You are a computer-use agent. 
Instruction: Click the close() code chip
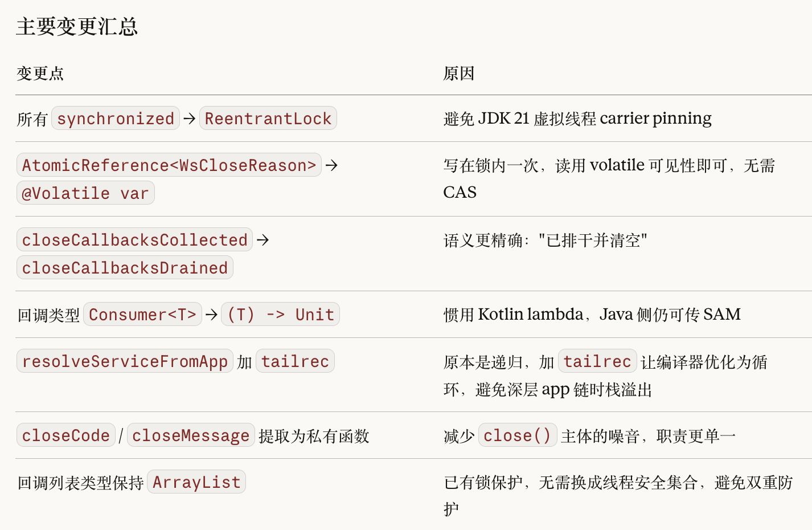517,435
